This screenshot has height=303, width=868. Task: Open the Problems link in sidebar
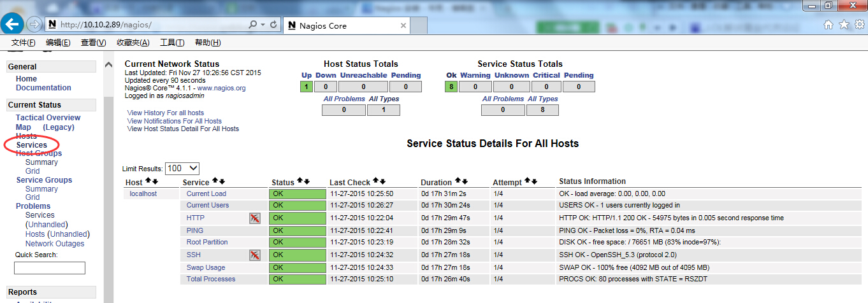(33, 206)
